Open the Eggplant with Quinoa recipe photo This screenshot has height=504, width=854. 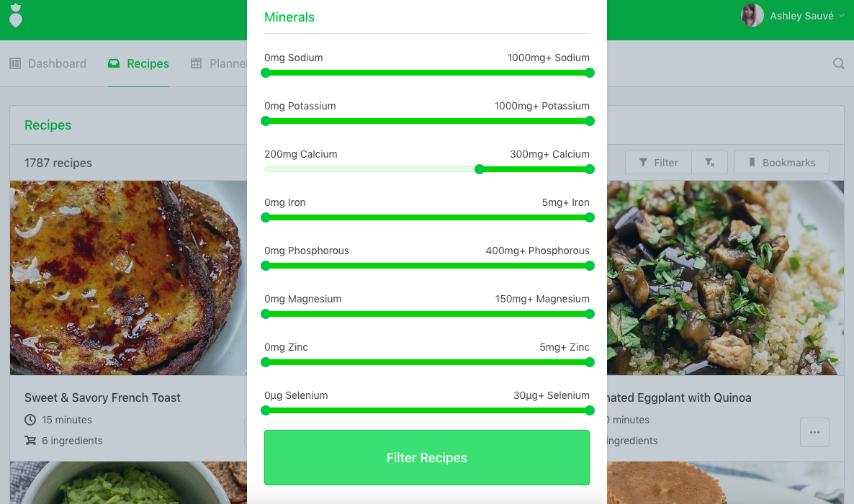click(725, 278)
